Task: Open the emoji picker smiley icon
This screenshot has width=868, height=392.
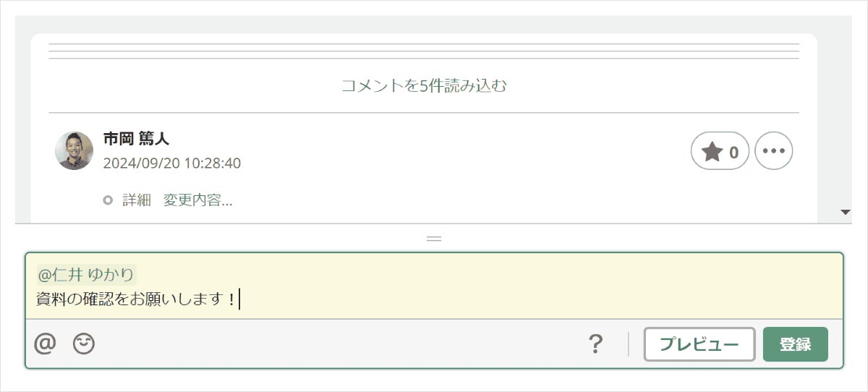Action: pos(84,344)
